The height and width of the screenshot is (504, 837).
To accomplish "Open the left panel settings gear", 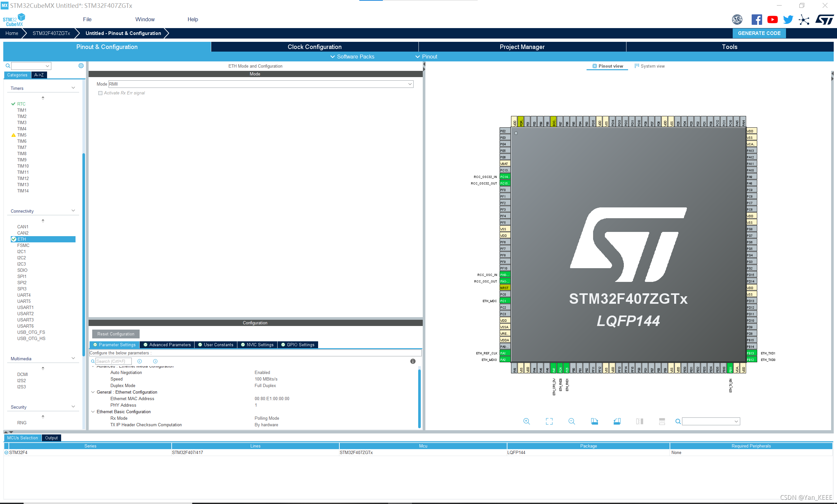I will (81, 66).
